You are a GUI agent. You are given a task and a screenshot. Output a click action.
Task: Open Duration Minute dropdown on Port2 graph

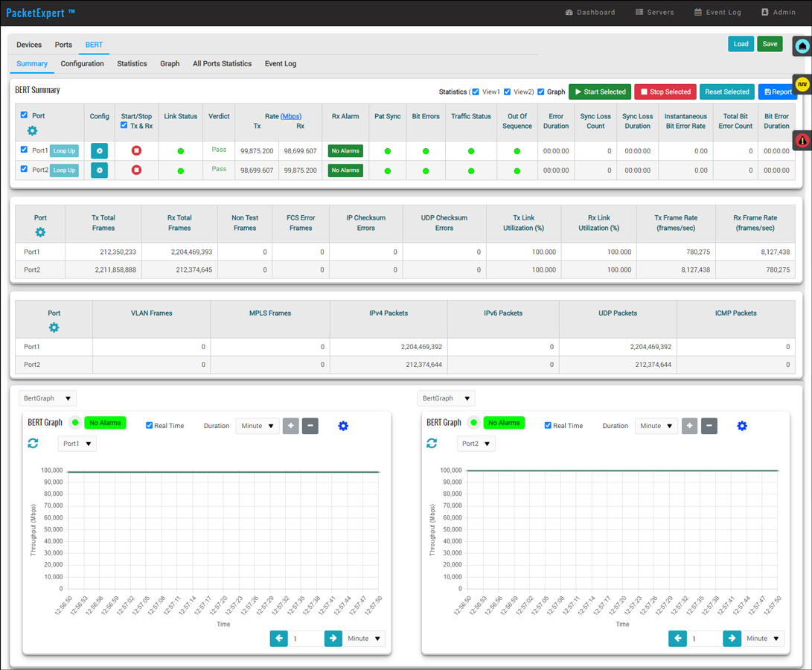[x=656, y=426]
